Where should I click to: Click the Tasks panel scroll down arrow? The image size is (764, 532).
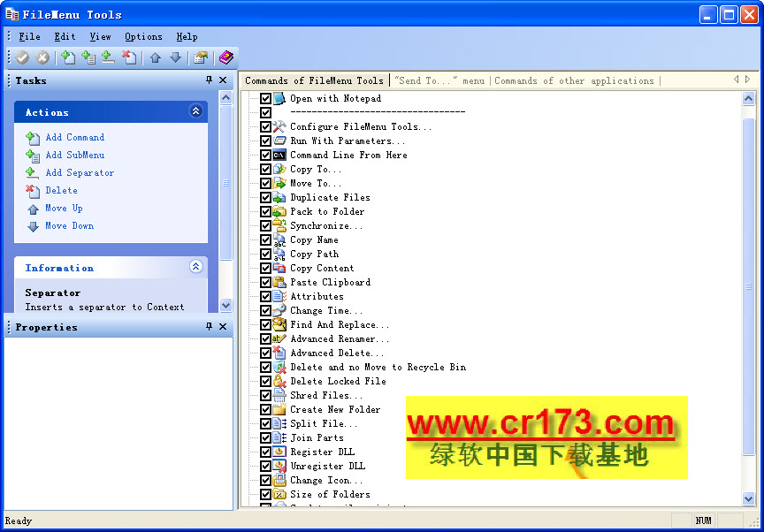click(226, 306)
